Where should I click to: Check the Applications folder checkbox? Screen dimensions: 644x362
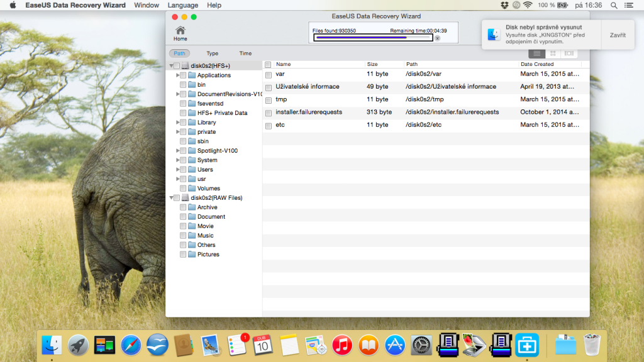click(183, 75)
